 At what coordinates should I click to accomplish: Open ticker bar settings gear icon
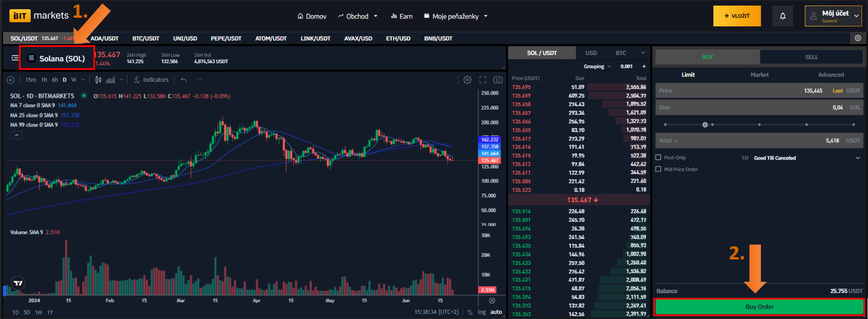point(858,38)
